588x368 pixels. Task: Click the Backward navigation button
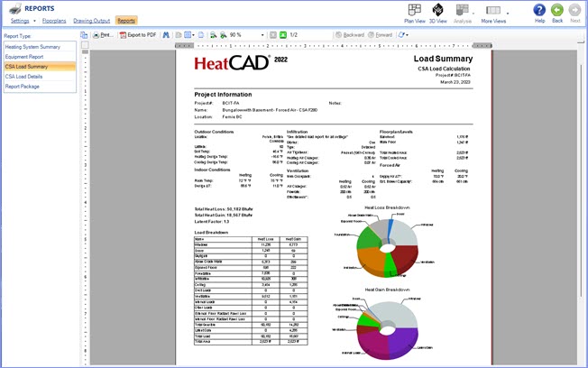[350, 35]
